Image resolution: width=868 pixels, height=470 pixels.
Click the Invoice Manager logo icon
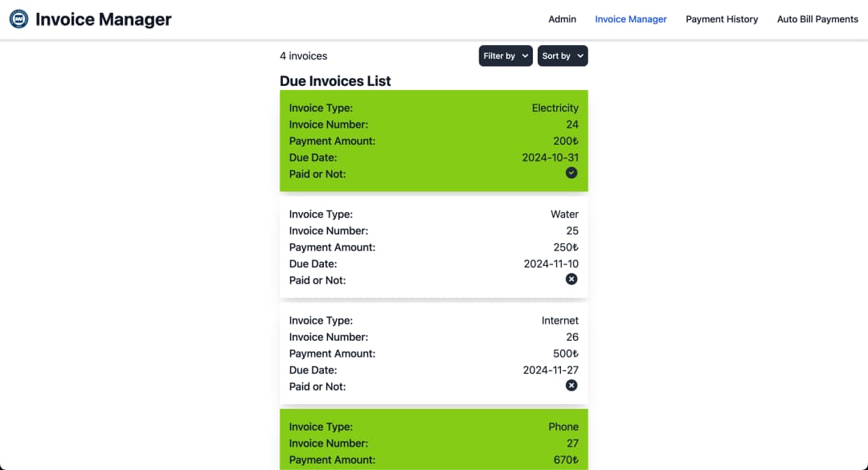[x=18, y=19]
